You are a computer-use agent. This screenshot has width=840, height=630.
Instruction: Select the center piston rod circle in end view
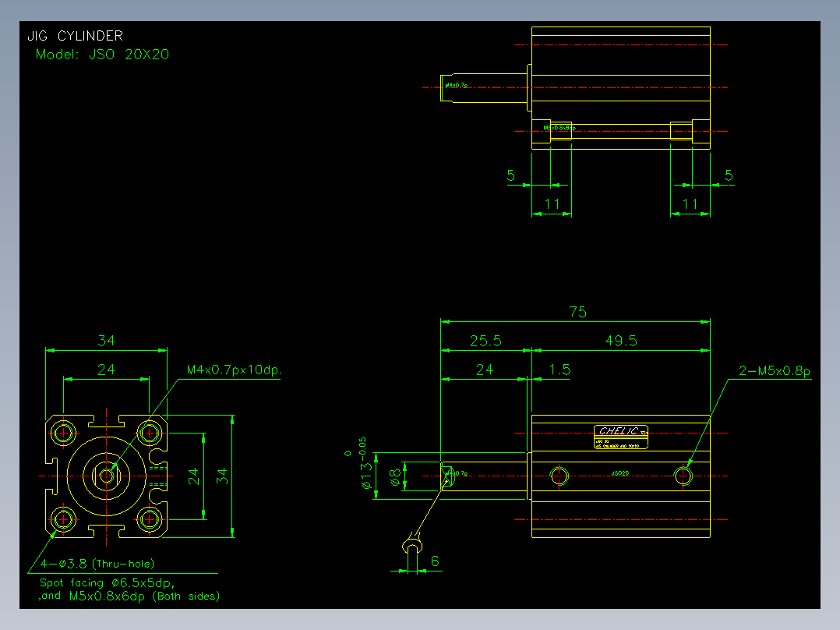107,476
